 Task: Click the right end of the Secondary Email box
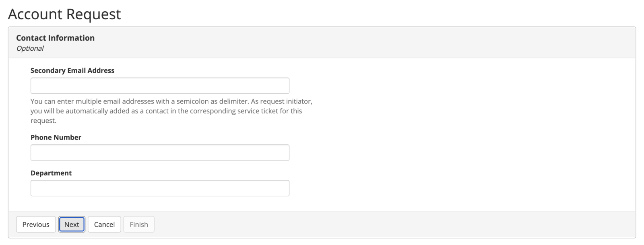(282, 86)
